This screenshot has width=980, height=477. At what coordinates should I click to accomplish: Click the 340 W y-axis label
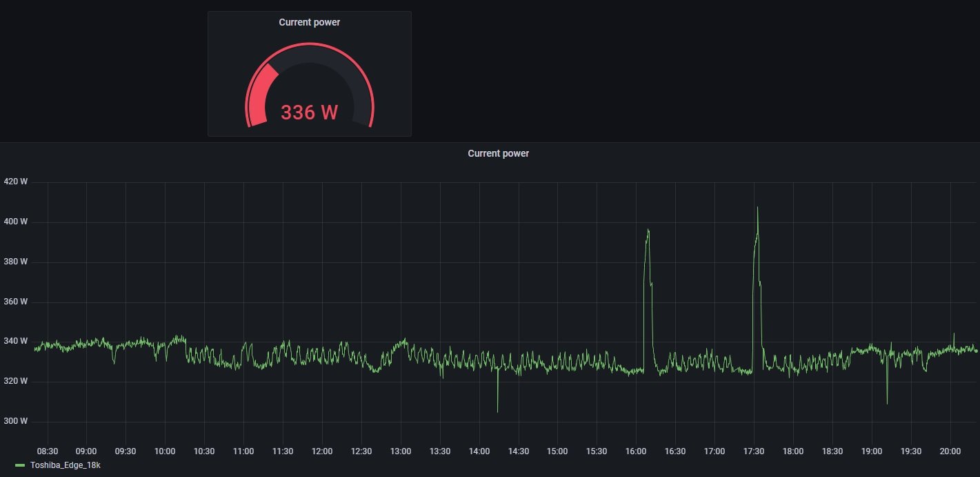click(x=16, y=341)
